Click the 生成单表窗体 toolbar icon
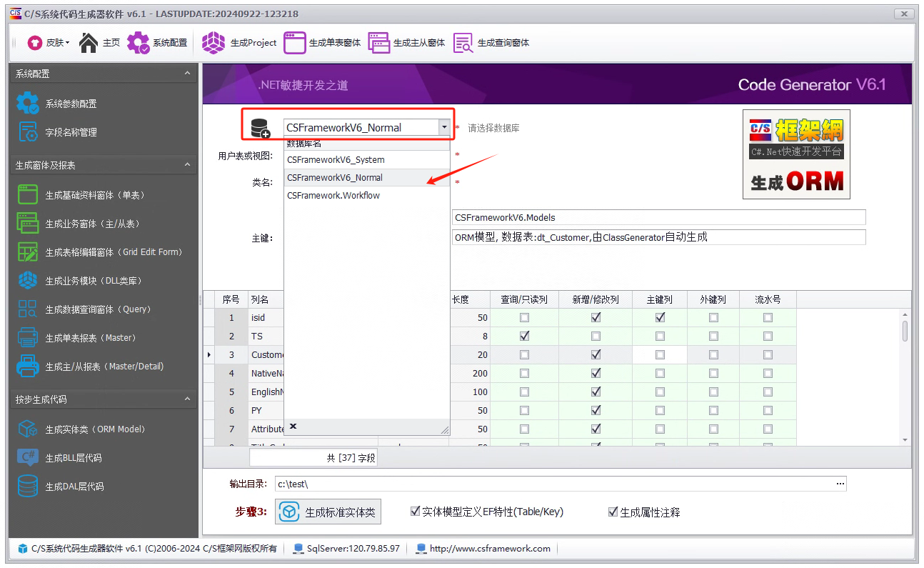This screenshot has height=568, width=924. point(294,43)
